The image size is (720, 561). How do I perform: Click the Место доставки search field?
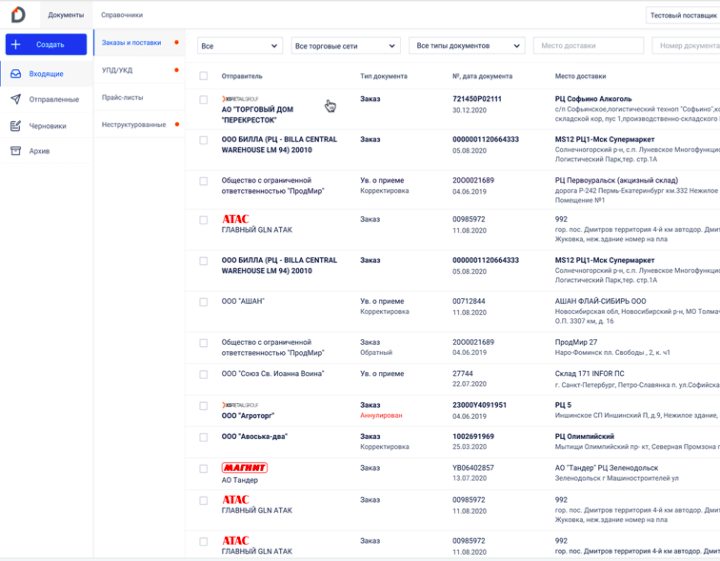(588, 46)
